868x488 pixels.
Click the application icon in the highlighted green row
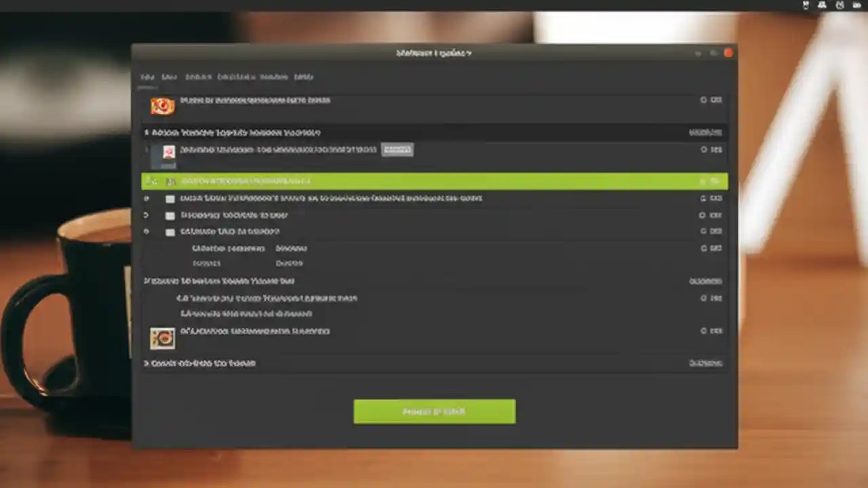(x=170, y=181)
